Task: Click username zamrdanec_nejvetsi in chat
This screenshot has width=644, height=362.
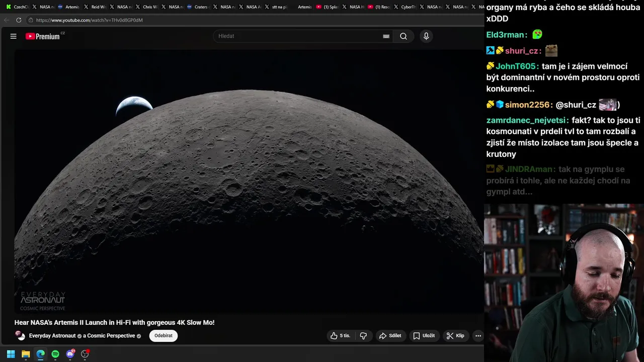Action: coord(527,121)
